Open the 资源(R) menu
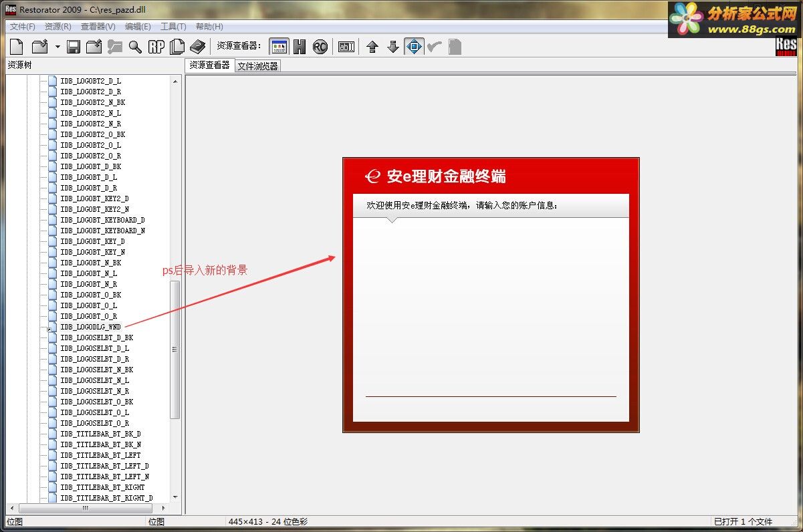 point(58,27)
